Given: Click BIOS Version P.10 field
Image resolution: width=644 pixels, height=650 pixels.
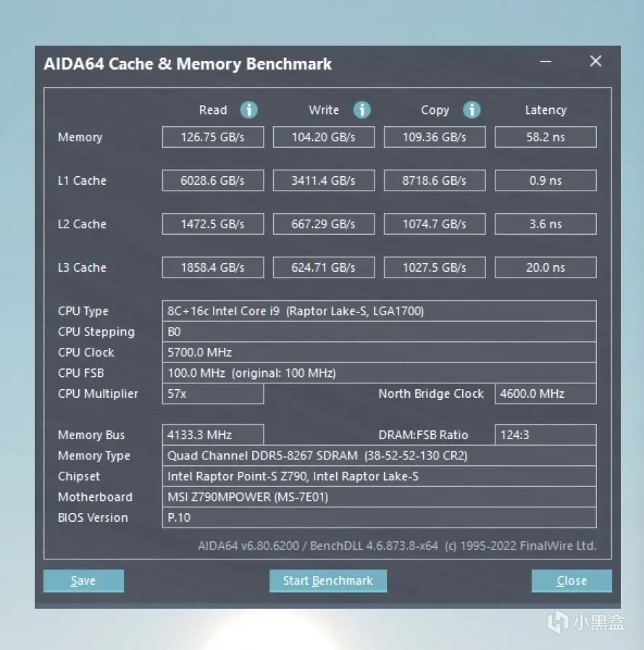Looking at the screenshot, I should coord(379,517).
